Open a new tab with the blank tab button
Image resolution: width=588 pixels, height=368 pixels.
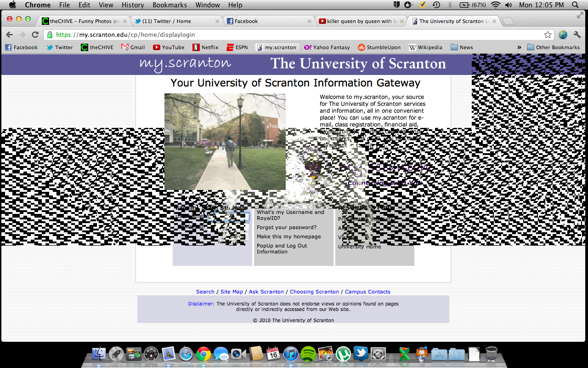(x=508, y=22)
